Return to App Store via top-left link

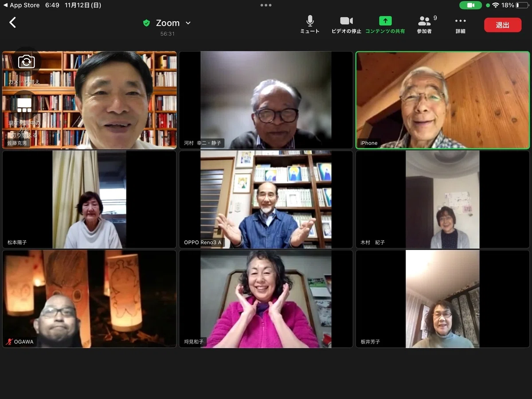point(21,5)
